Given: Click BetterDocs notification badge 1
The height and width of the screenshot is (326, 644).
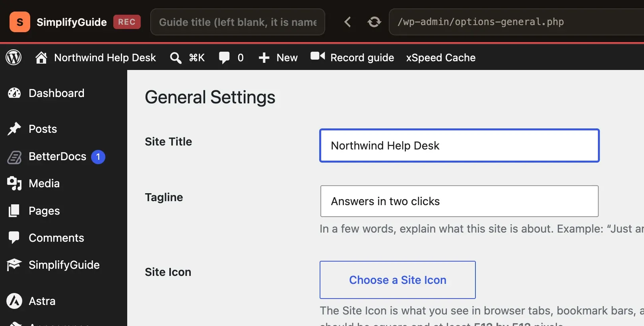Looking at the screenshot, I should [98, 157].
